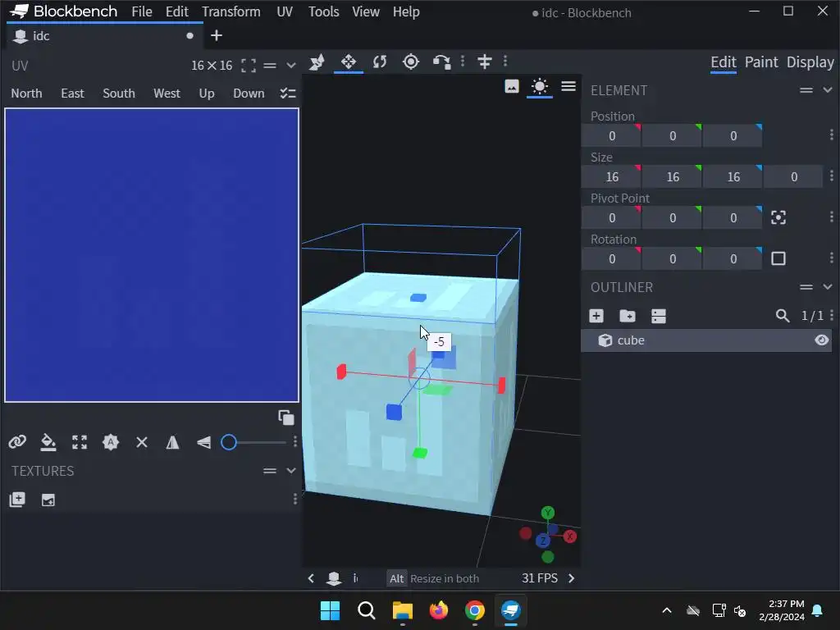Screen dimensions: 840x630
Task: Select the Pivot tool
Action: 411,62
